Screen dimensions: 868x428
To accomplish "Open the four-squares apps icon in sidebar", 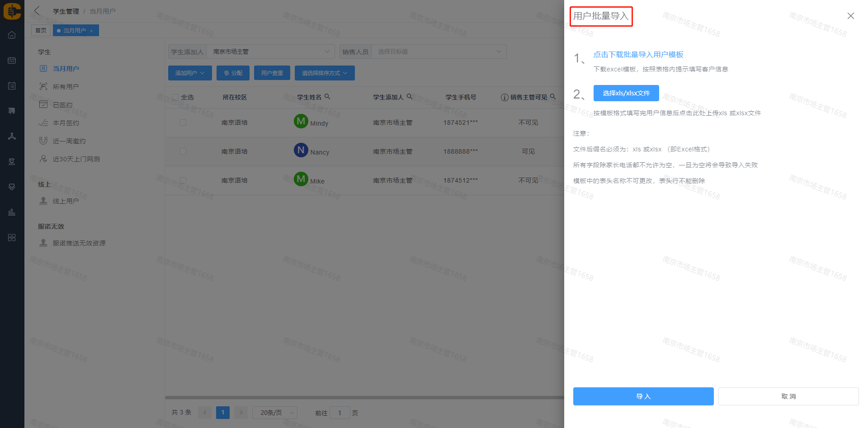I will click(x=12, y=237).
